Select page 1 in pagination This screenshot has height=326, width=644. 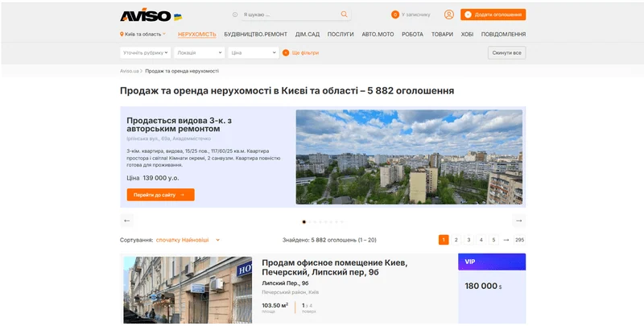[444, 240]
